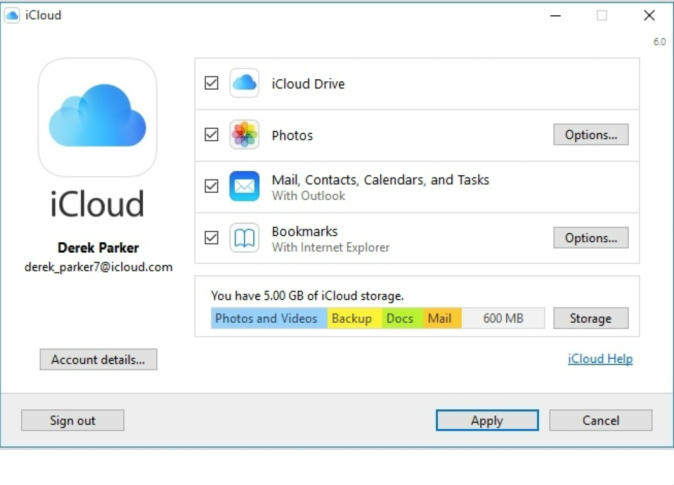The width and height of the screenshot is (674, 485).
Task: Open Photos Options button
Action: tap(590, 135)
